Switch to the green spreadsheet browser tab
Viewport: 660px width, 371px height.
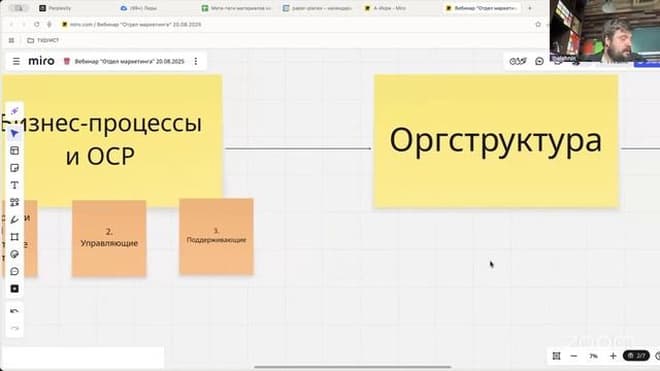pos(237,8)
